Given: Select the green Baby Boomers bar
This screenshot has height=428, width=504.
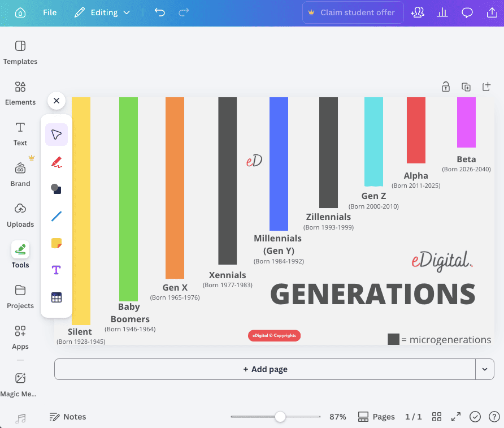Looking at the screenshot, I should coord(129,199).
